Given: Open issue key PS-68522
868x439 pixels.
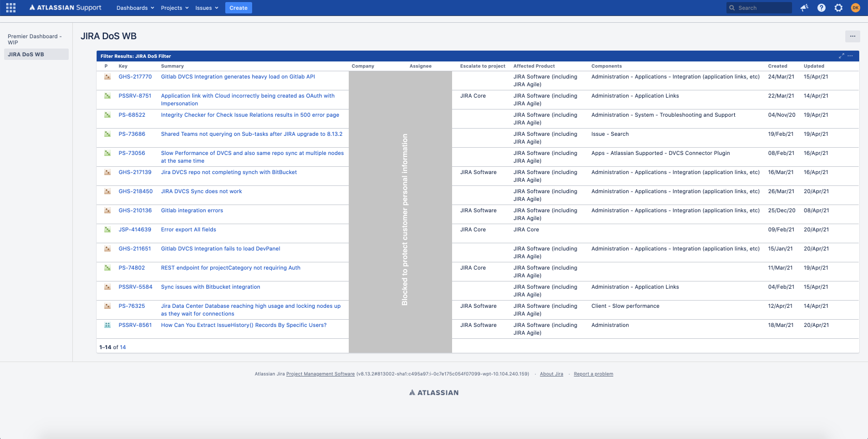Looking at the screenshot, I should point(132,115).
